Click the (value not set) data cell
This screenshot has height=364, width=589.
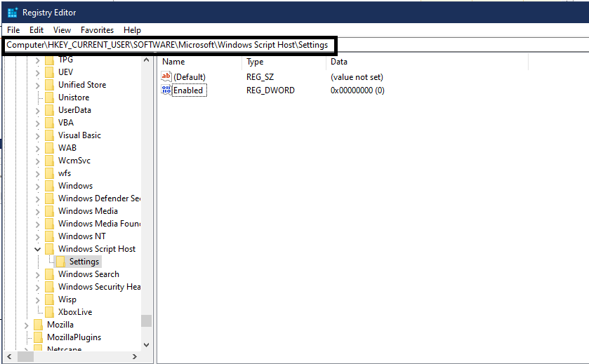(x=357, y=77)
